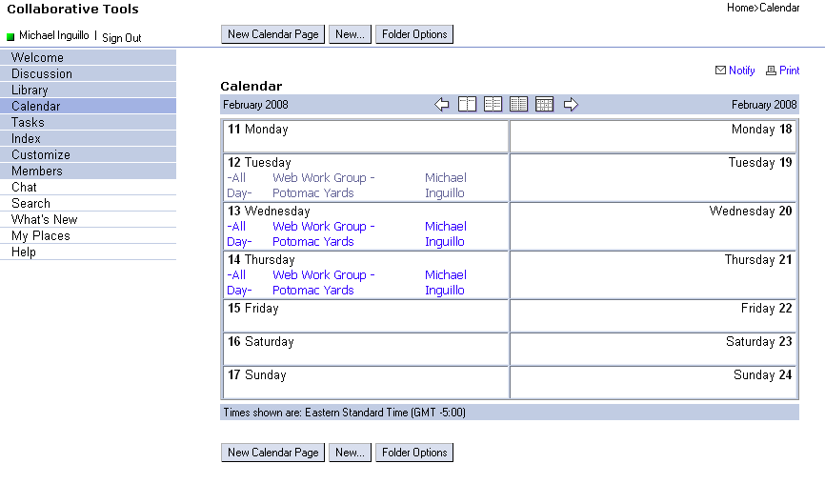Go to next period with right arrow
825x504 pixels.
571,105
